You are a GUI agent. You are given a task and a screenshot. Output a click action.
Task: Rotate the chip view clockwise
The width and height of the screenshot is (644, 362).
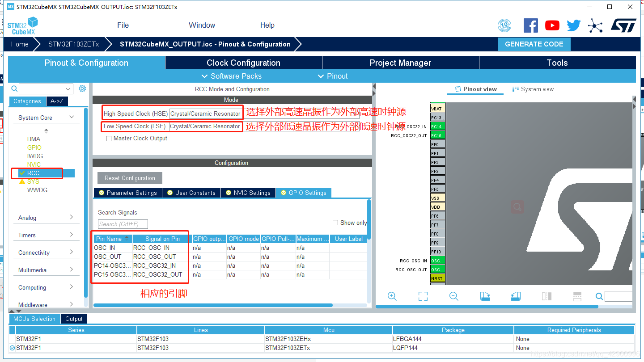(x=485, y=296)
